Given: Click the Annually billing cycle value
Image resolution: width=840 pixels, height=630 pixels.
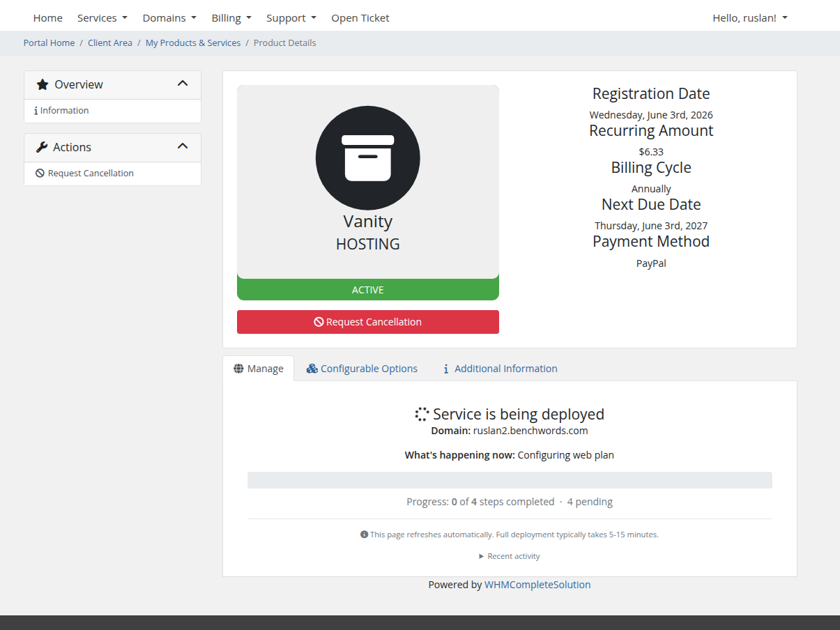Looking at the screenshot, I should click(x=651, y=189).
